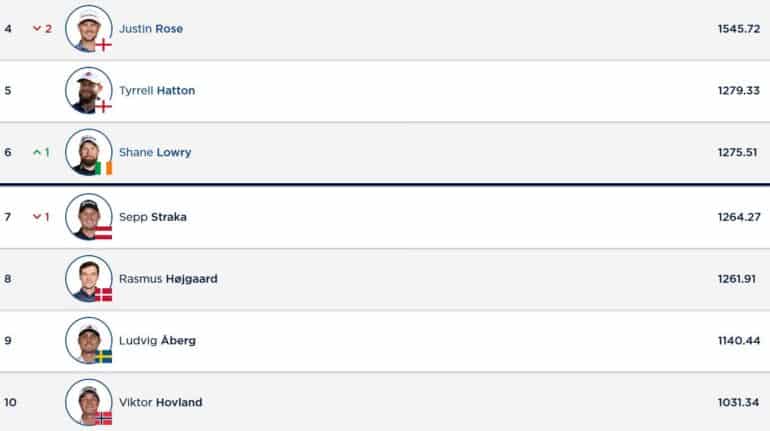Click the green up-1 arrow for Lowry
The image size is (770, 431).
tap(41, 152)
